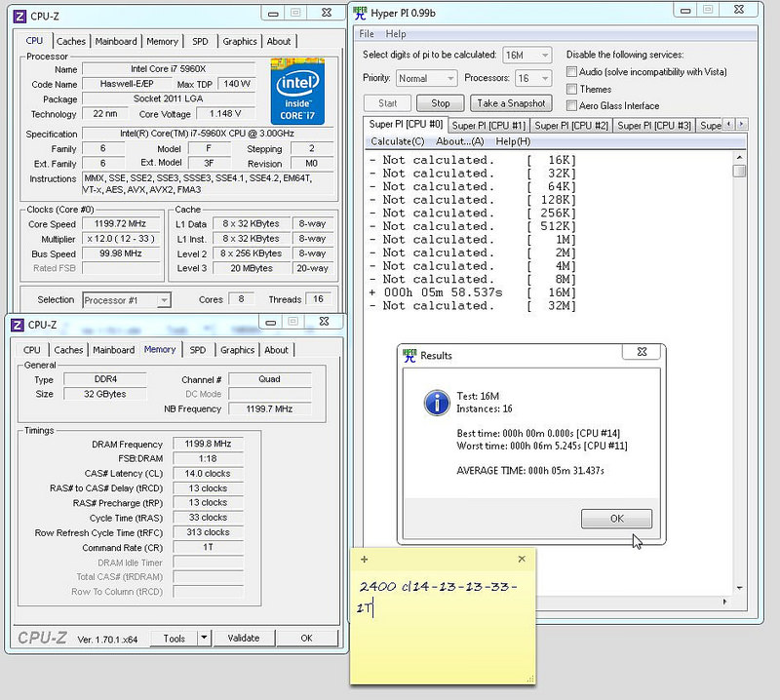Open About tab in top CPU-Z window
The image size is (780, 700).
(279, 41)
